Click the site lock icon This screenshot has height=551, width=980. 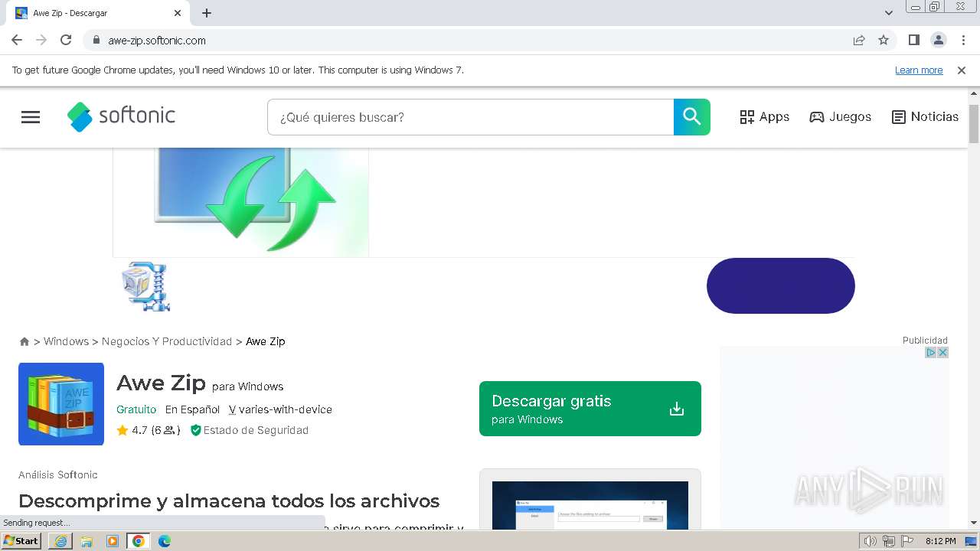pyautogui.click(x=96, y=40)
